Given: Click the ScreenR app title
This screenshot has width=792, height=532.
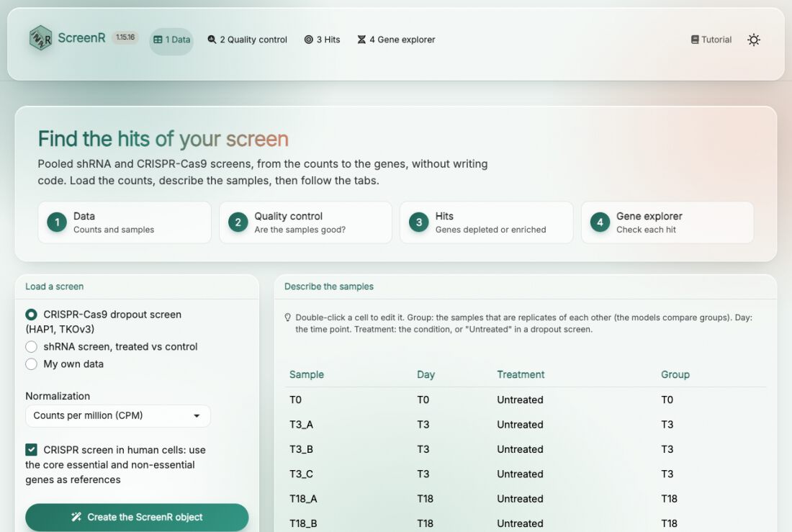Looking at the screenshot, I should tap(82, 38).
